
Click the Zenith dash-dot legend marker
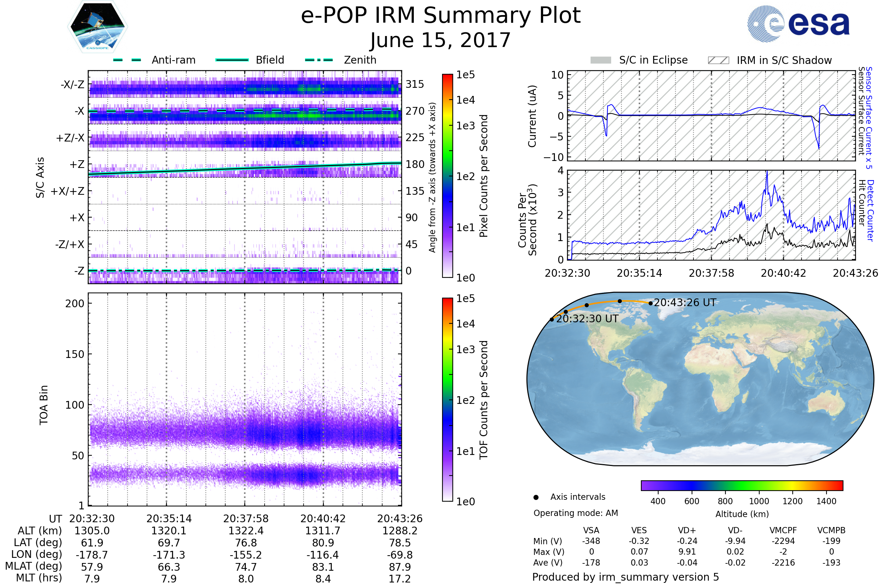(x=319, y=60)
